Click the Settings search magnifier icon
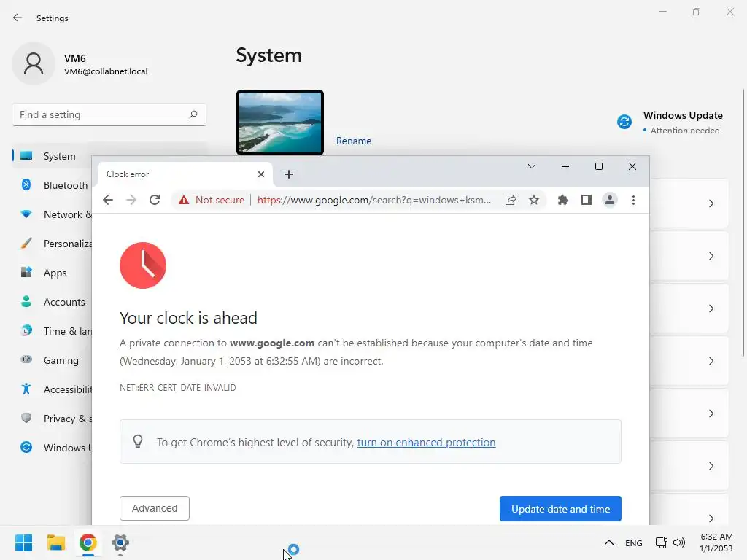747x560 pixels. [x=193, y=114]
